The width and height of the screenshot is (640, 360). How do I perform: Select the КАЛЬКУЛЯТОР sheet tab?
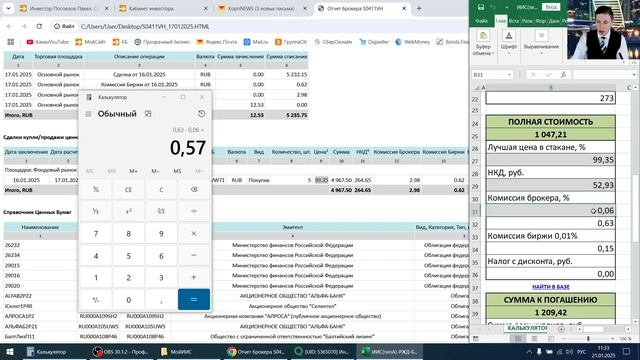[527, 328]
